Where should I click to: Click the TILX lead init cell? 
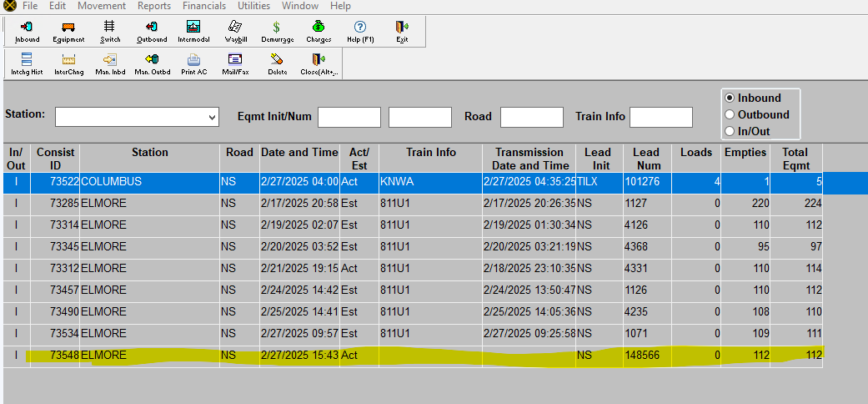tap(600, 182)
